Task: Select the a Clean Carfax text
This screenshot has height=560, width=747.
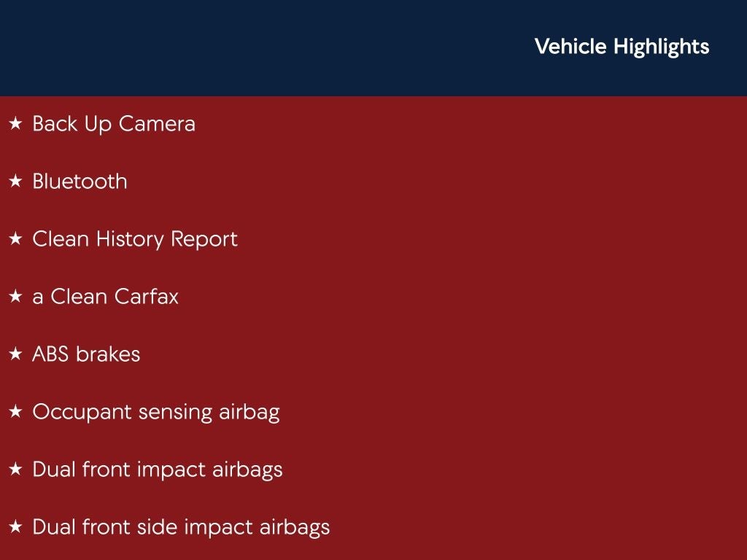Action: coord(105,297)
